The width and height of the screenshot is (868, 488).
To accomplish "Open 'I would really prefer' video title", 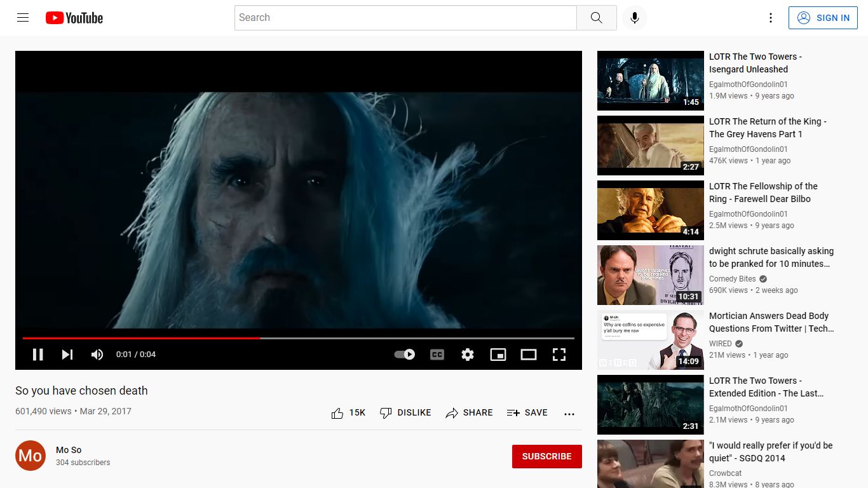I will (771, 452).
